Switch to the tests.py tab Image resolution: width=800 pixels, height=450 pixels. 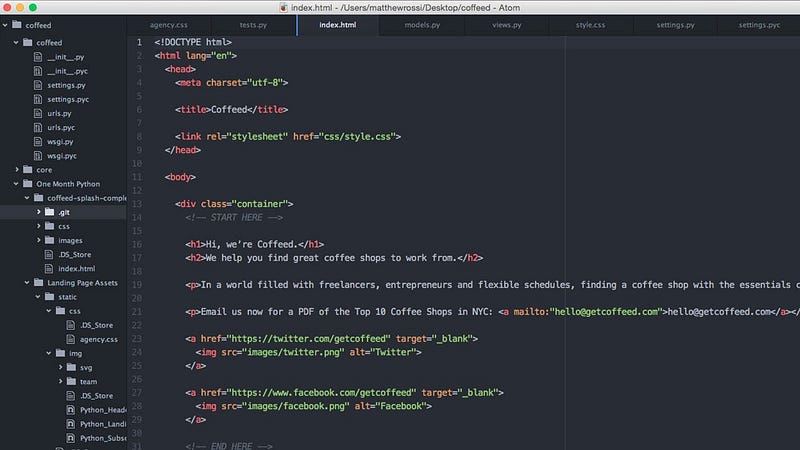pos(253,24)
